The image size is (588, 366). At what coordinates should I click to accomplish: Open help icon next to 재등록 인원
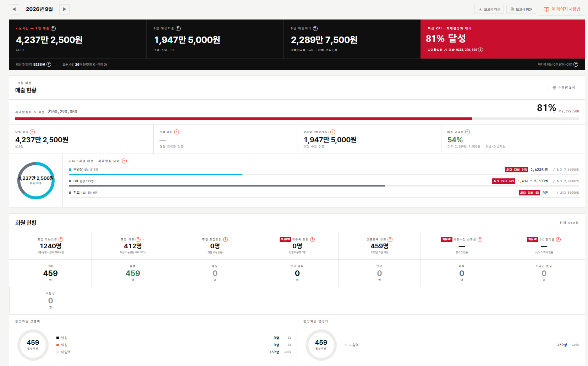pyautogui.click(x=312, y=239)
